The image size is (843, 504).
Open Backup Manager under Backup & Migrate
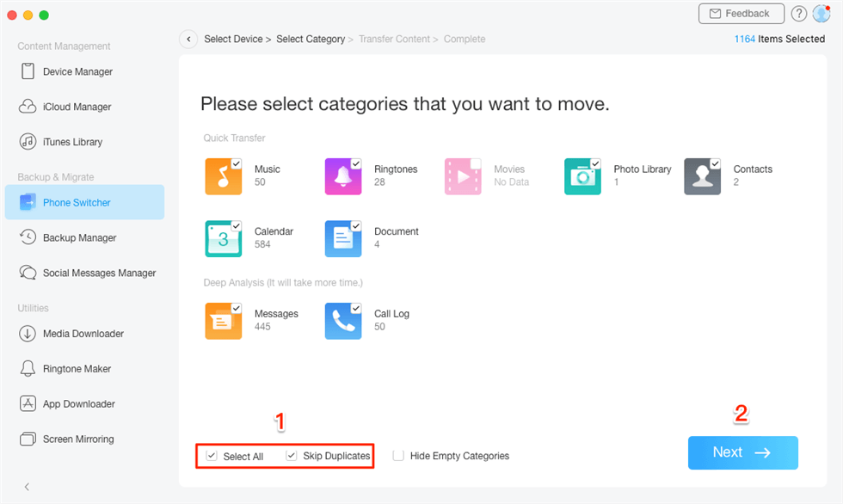pos(77,237)
